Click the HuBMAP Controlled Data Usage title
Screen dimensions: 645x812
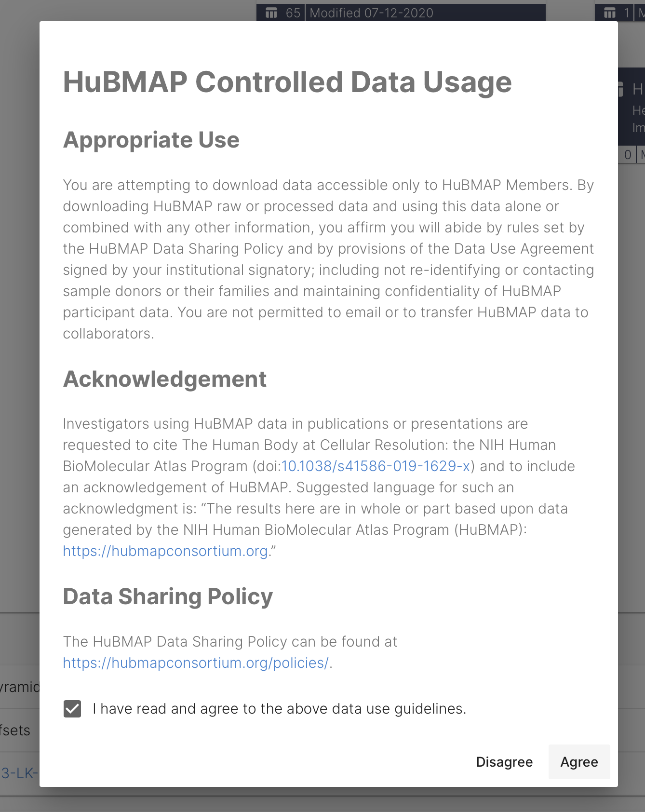(x=287, y=81)
